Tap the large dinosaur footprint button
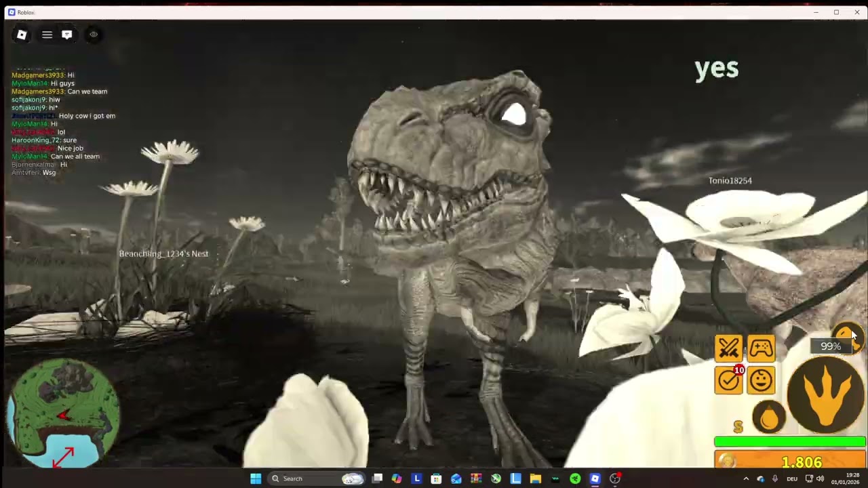The height and width of the screenshot is (488, 868). click(x=826, y=394)
